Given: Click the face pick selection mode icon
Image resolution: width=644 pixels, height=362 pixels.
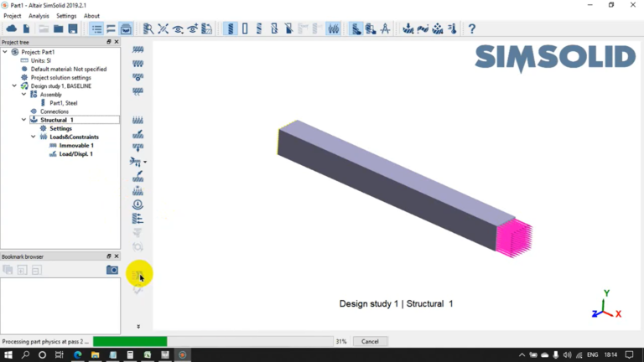Looking at the screenshot, I should [x=371, y=28].
